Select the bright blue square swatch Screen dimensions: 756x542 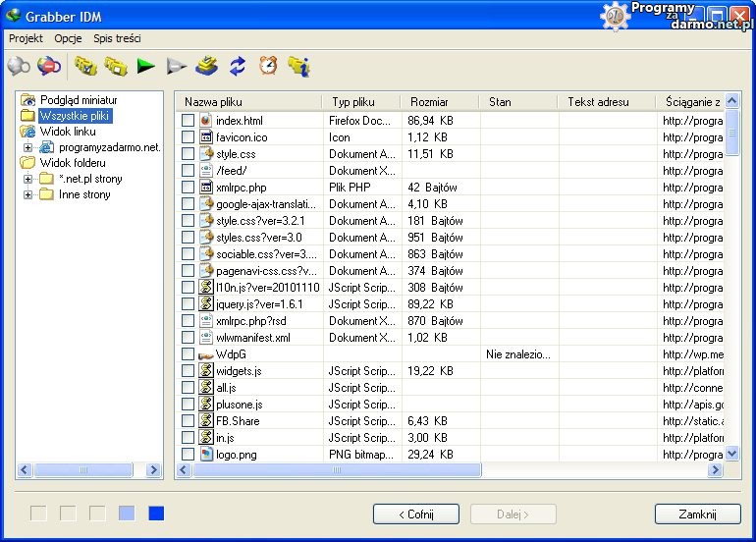156,514
